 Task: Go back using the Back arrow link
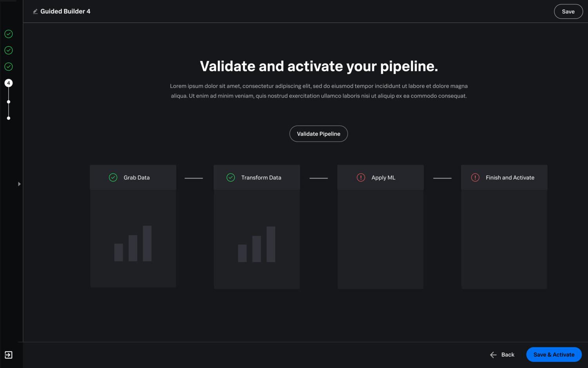[502, 355]
